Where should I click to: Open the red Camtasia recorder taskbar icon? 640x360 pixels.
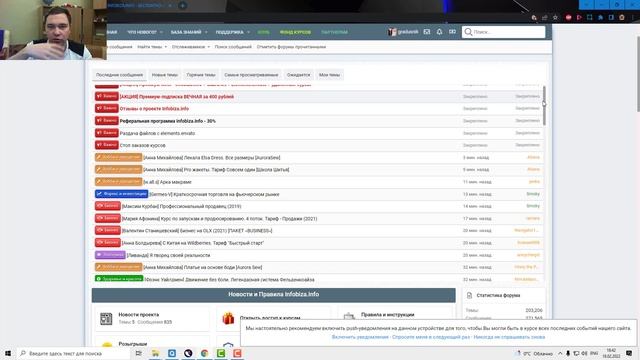point(237,353)
